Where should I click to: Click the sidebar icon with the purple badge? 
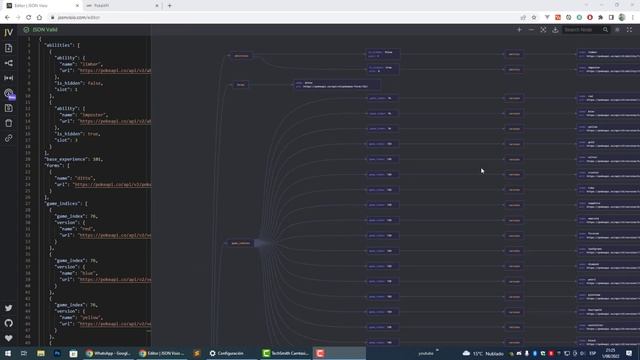(x=9, y=93)
